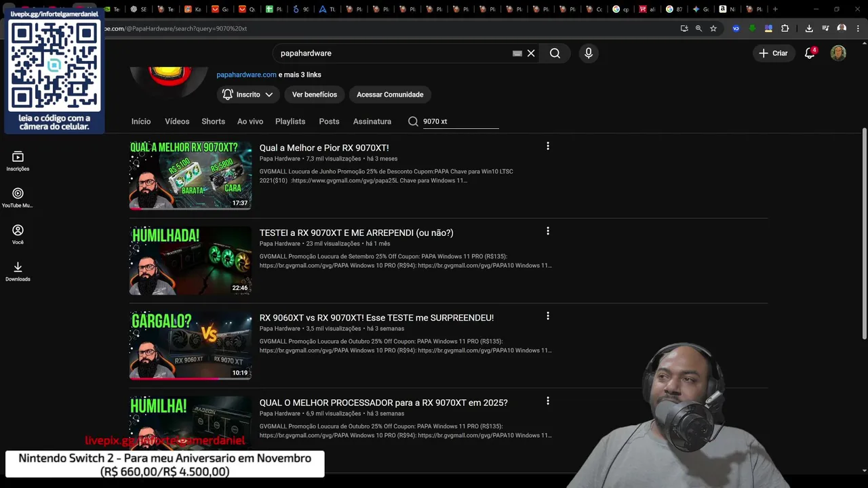Screen dimensions: 868x488
Task: Switch to the Vídeos channel tab
Action: click(177, 121)
